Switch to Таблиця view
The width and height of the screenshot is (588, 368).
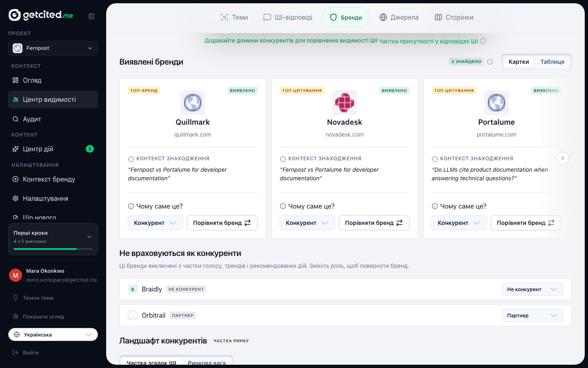pos(552,62)
